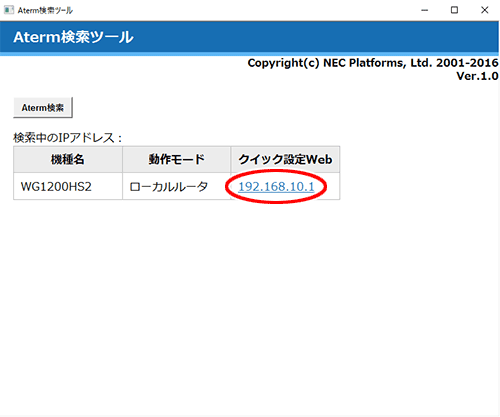
Task: Select the ローカルルータ operating mode cell
Action: (x=177, y=186)
